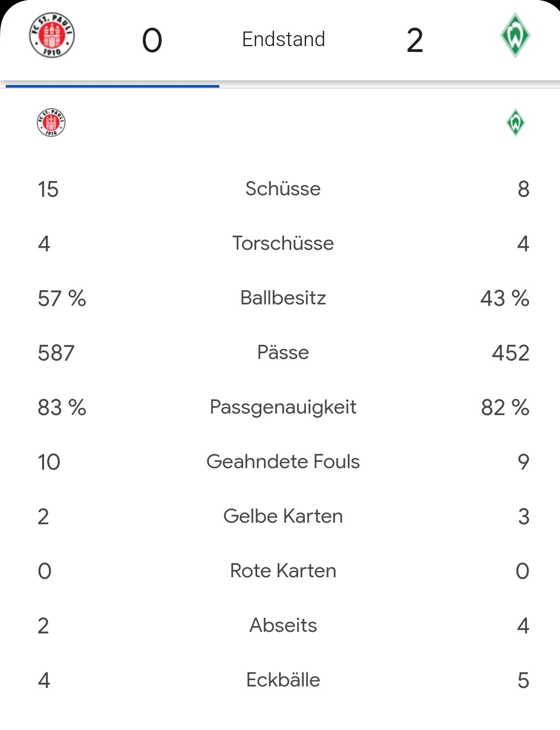
Task: Select the Passgenauigkeit statistic label
Action: click(283, 407)
